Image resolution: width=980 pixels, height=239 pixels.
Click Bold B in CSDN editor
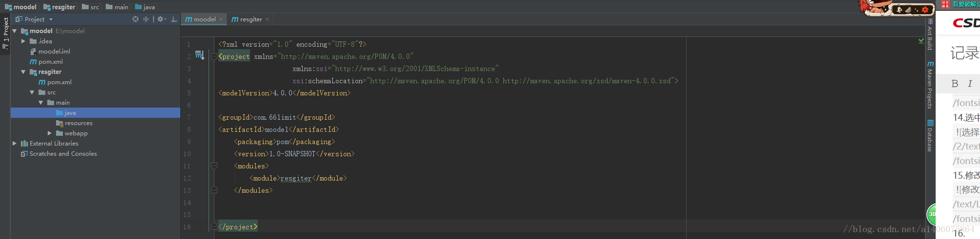click(x=955, y=84)
